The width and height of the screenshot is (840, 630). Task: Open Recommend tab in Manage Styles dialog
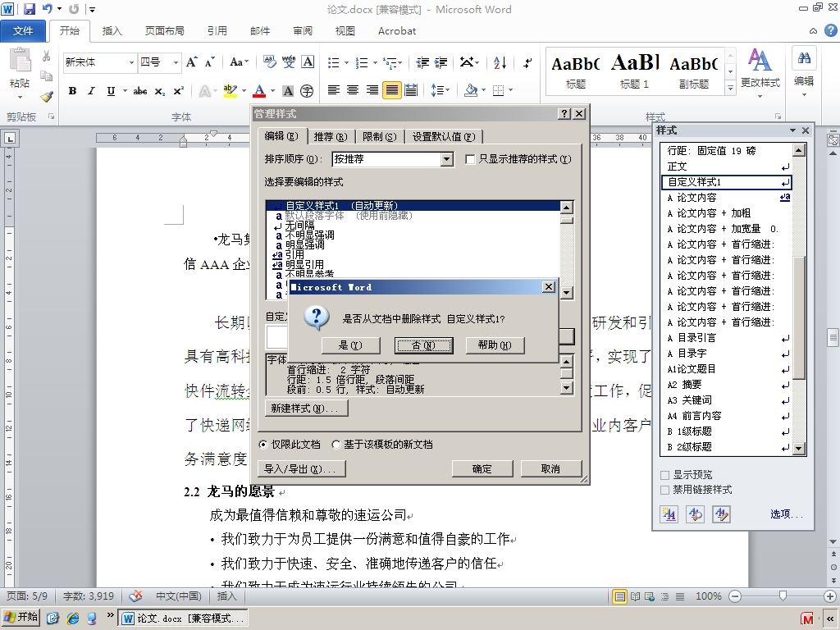(x=330, y=137)
